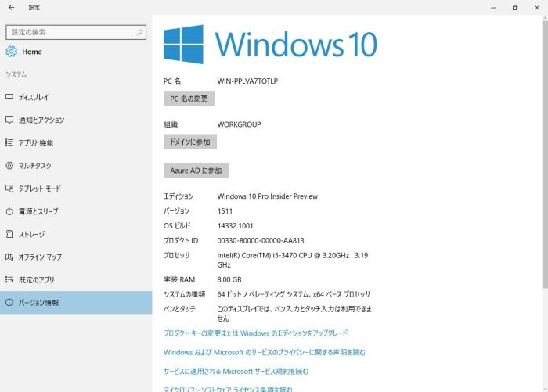This screenshot has width=548, height=392.
Task: Click the search magnifier icon
Action: [x=140, y=32]
